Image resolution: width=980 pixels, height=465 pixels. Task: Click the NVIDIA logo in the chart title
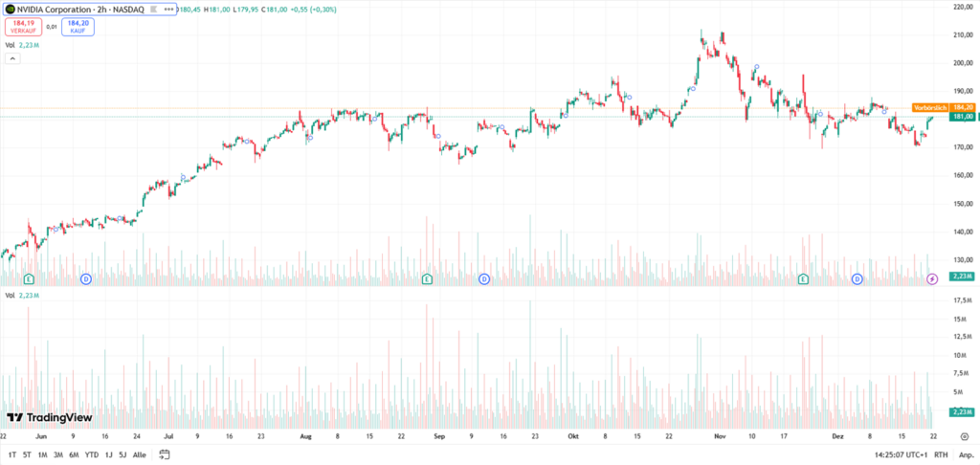click(11, 10)
